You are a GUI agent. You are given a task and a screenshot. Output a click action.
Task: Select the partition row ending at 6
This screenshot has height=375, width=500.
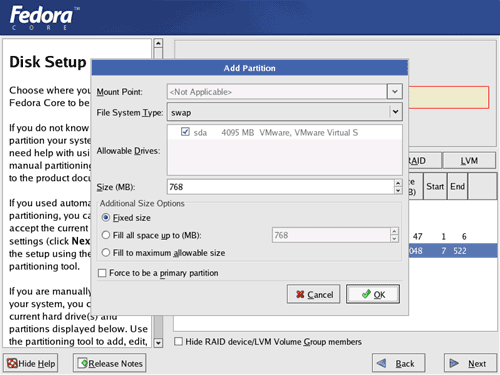point(453,237)
